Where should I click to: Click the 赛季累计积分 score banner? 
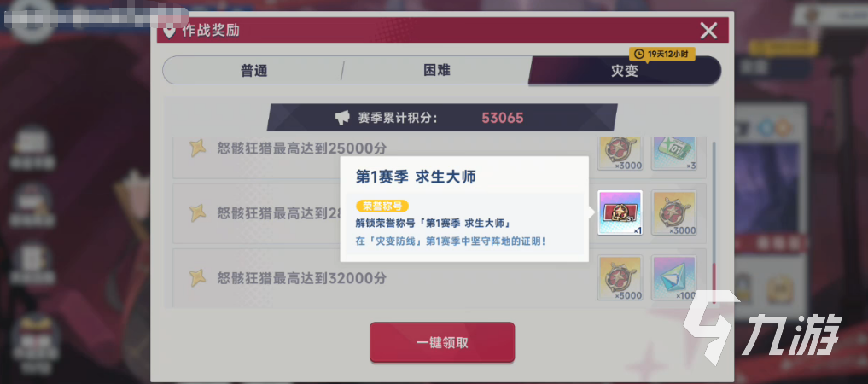coord(442,117)
